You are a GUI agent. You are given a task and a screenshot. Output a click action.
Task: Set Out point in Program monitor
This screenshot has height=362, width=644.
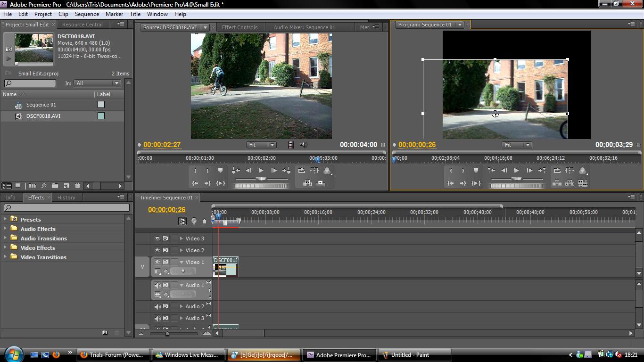coord(463,171)
